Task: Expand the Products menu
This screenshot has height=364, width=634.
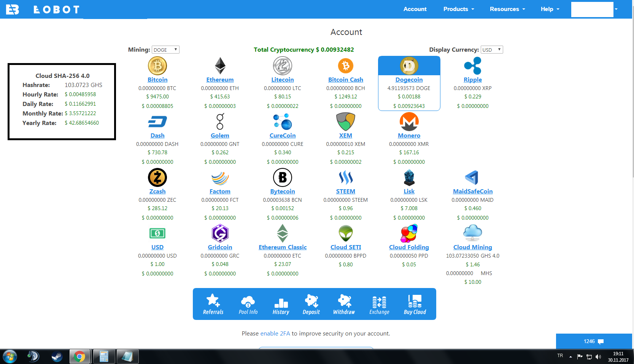Action: 459,9
